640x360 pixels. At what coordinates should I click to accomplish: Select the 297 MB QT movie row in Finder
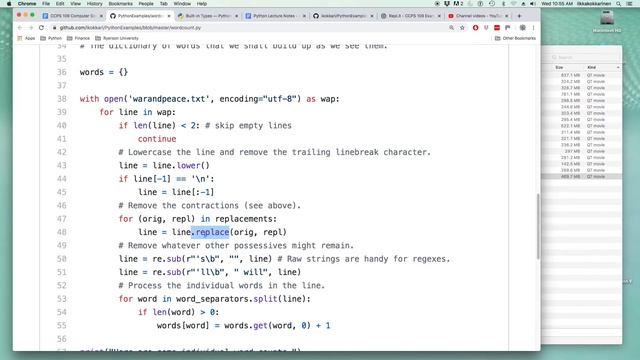coord(582,151)
